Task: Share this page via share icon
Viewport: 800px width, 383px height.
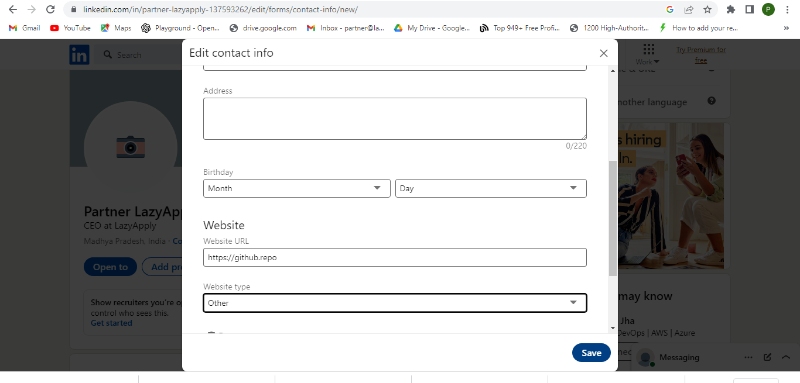Action: [x=689, y=9]
